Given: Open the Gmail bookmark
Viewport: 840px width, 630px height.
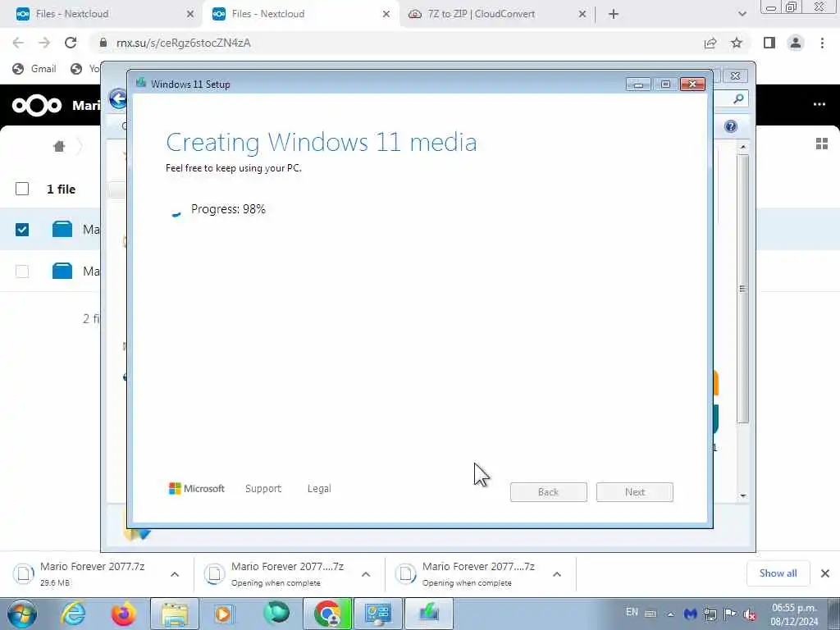Looking at the screenshot, I should [34, 69].
